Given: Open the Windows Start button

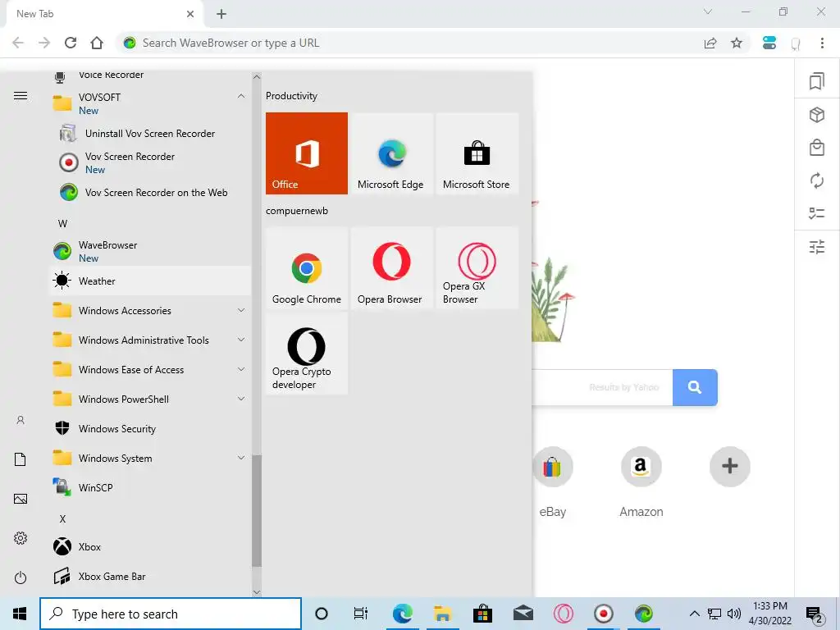Looking at the screenshot, I should (x=20, y=614).
